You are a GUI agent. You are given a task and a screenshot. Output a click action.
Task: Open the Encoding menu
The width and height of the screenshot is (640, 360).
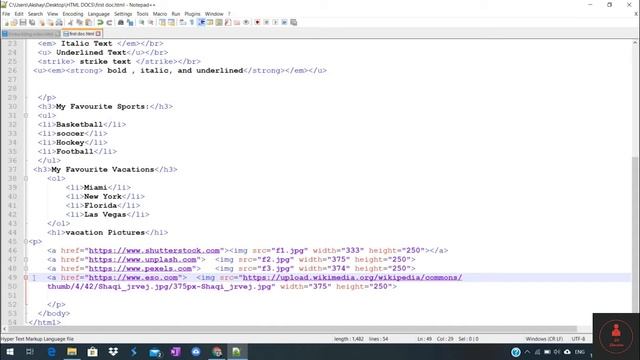(73, 14)
